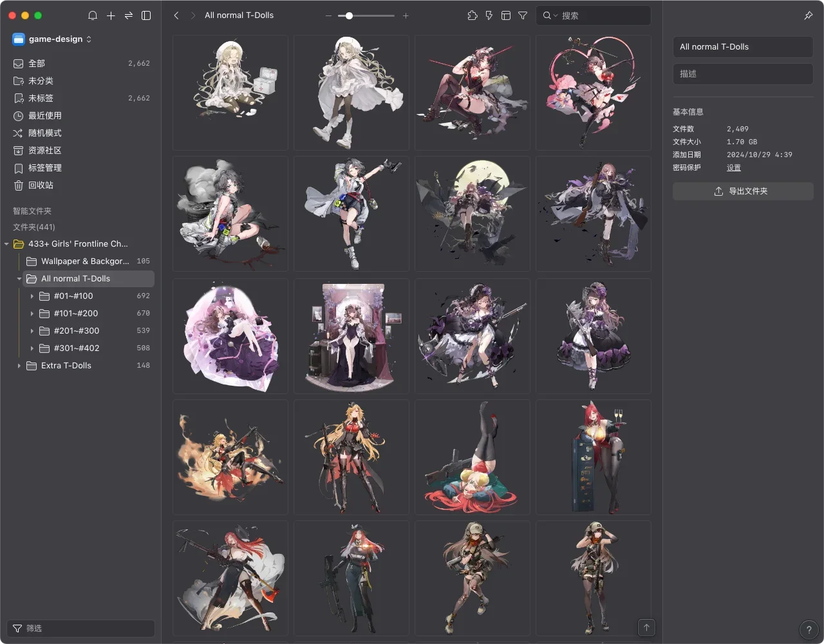Click the 搜索 search field
The image size is (824, 644).
click(x=594, y=15)
